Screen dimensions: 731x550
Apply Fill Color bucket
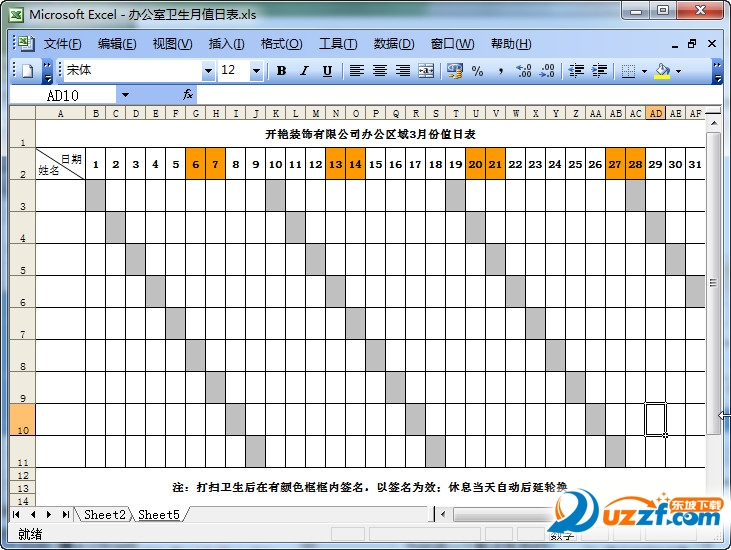(x=662, y=71)
